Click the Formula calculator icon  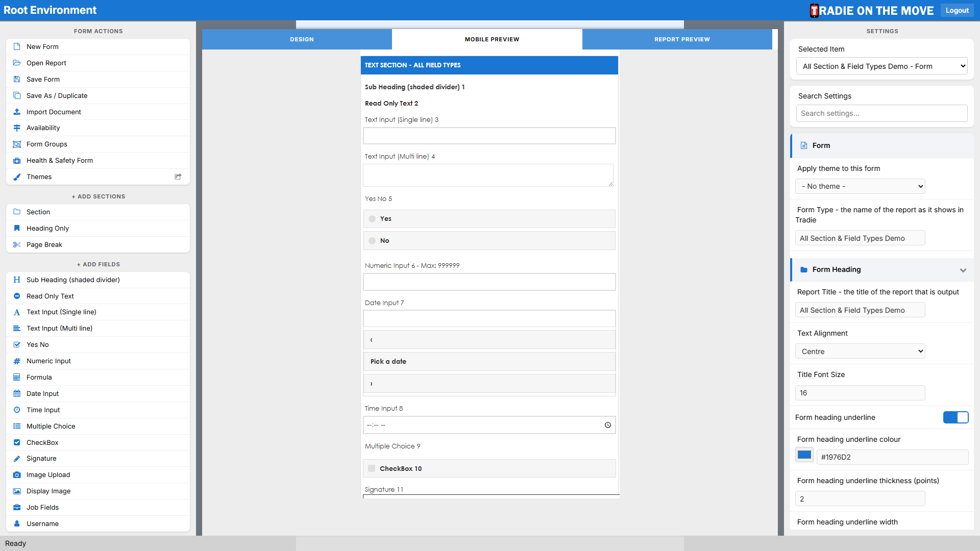[x=17, y=377]
